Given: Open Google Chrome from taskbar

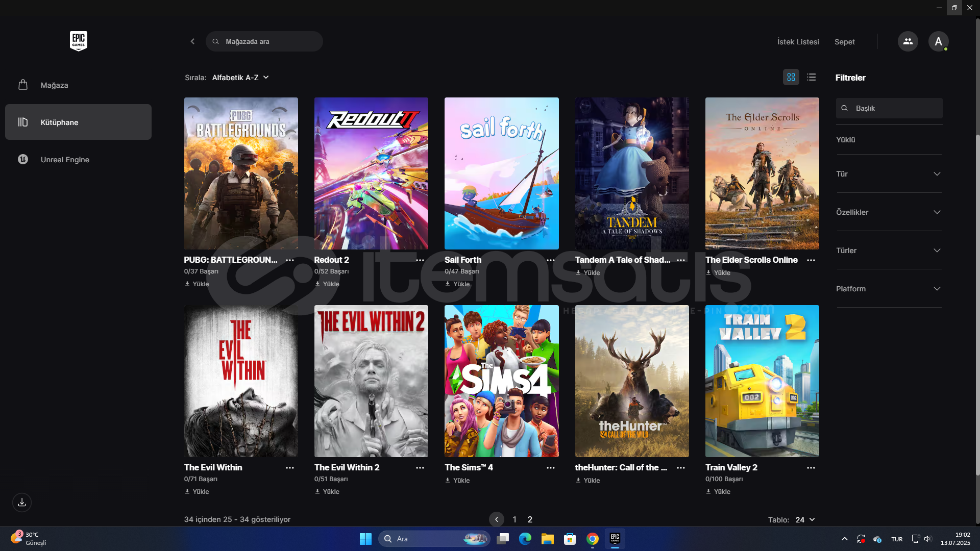Looking at the screenshot, I should point(593,539).
